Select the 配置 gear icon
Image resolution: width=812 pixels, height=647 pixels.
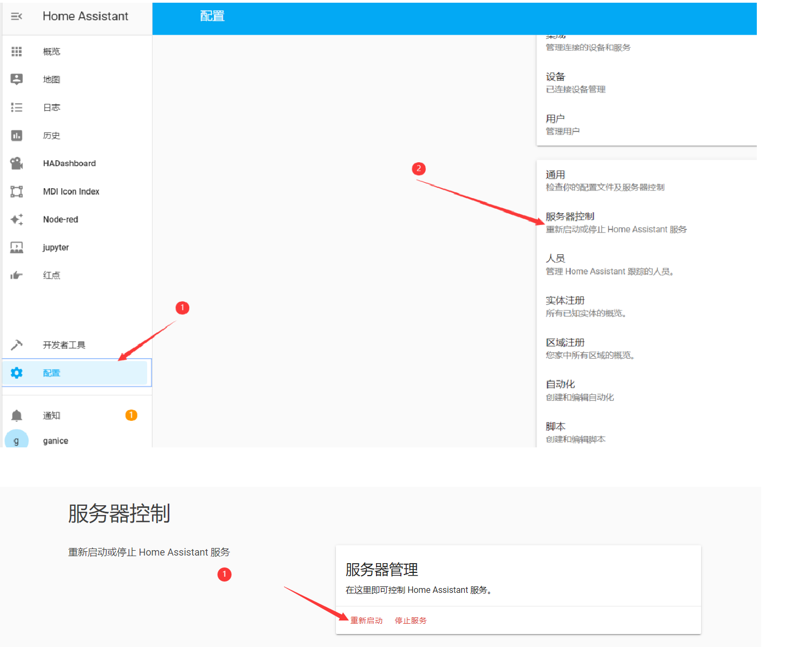16,372
